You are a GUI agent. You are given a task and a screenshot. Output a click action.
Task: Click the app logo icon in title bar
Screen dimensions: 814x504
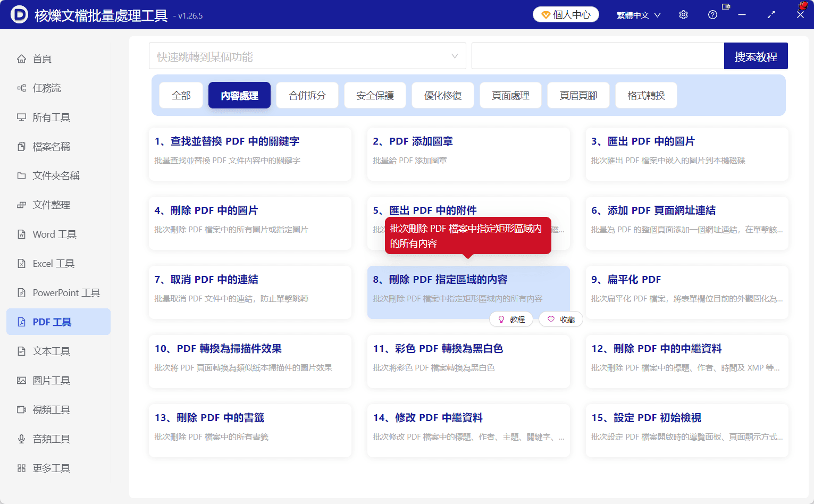[19, 15]
